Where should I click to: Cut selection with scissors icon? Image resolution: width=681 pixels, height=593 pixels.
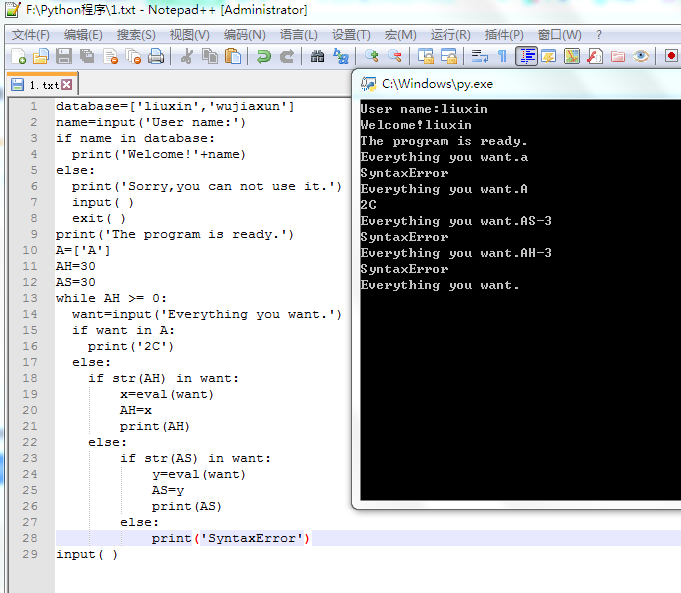[187, 56]
